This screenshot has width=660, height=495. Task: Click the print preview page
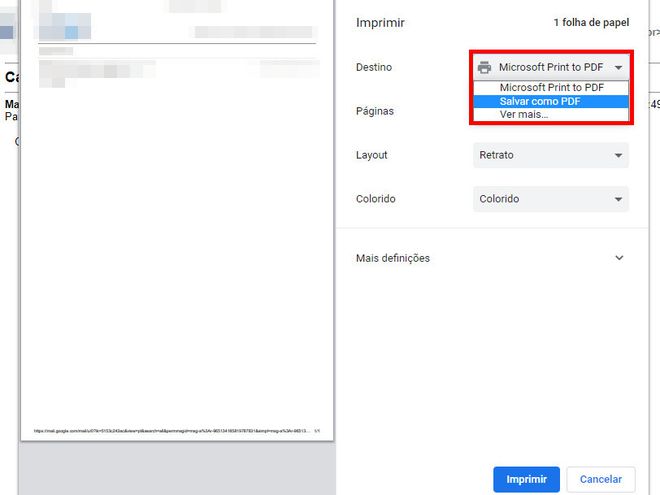pyautogui.click(x=177, y=220)
